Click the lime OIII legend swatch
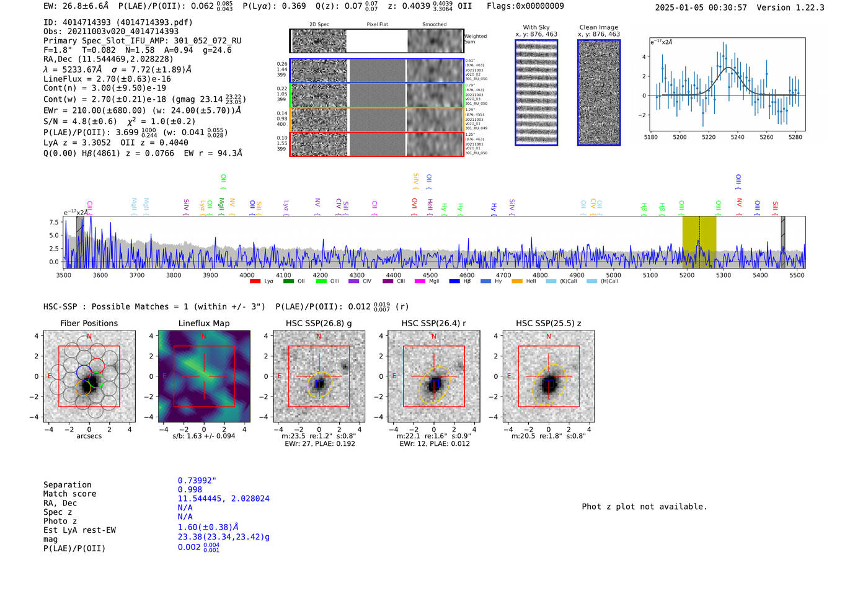The image size is (868, 591). [321, 281]
